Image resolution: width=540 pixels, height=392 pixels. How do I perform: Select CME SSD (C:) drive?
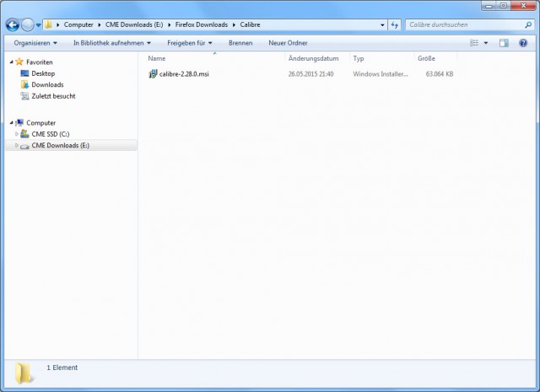tap(51, 134)
